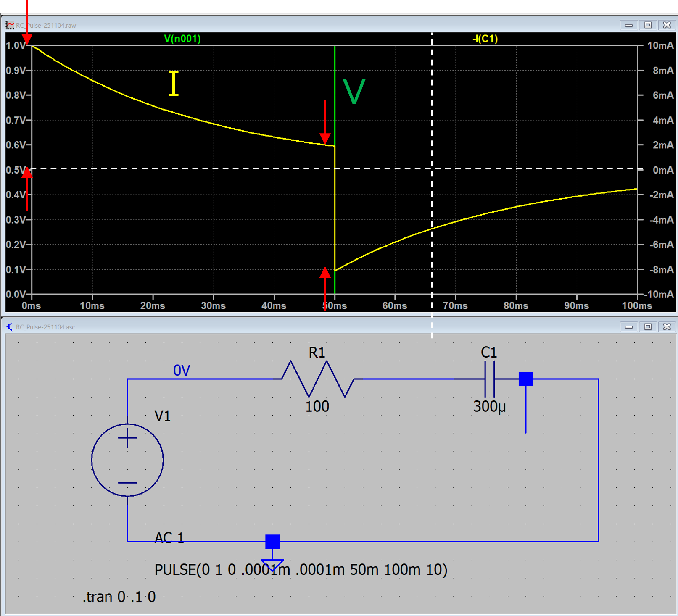Click the .tran 0 .1 0 directive
Image resolution: width=678 pixels, height=616 pixels.
(119, 597)
